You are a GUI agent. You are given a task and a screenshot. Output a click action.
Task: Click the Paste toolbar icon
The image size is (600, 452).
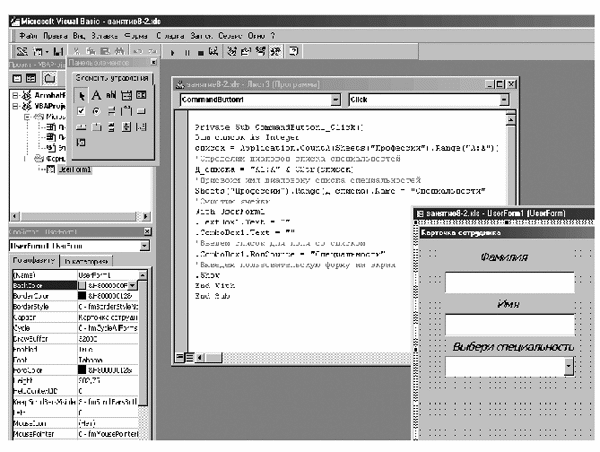click(x=105, y=51)
